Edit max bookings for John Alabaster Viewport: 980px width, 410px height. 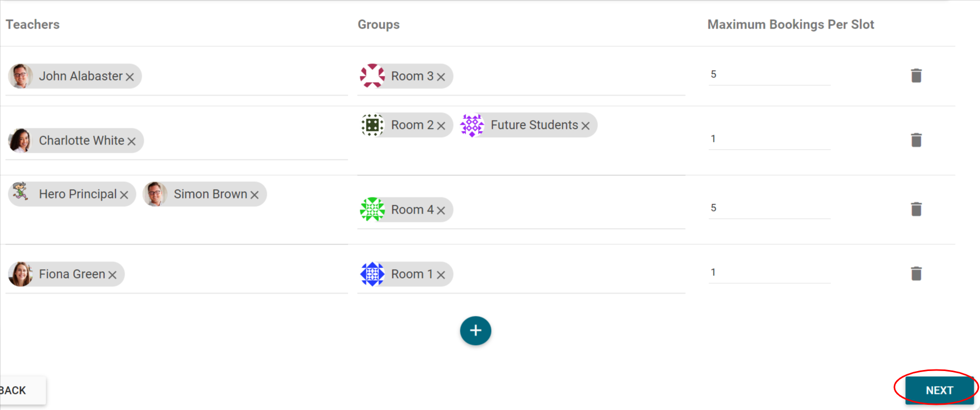[x=769, y=74]
